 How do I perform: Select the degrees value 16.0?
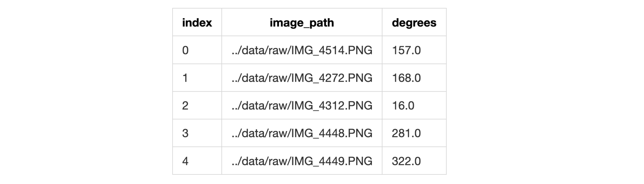click(403, 106)
